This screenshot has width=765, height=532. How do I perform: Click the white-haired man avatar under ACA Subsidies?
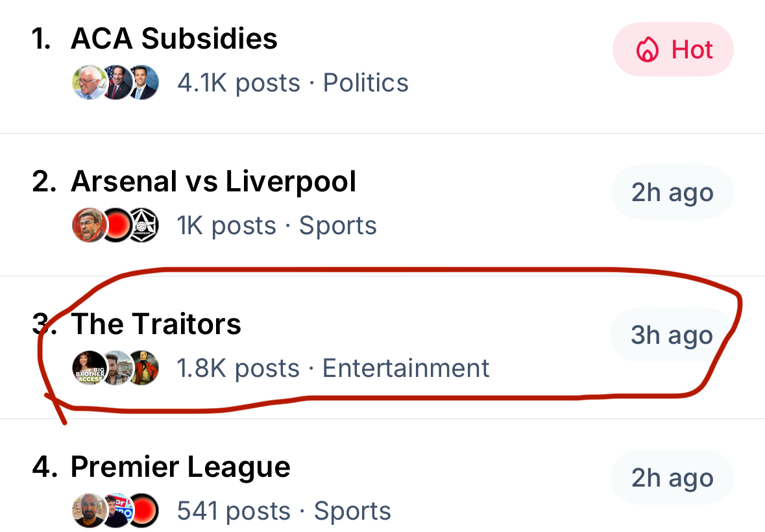pos(88,83)
